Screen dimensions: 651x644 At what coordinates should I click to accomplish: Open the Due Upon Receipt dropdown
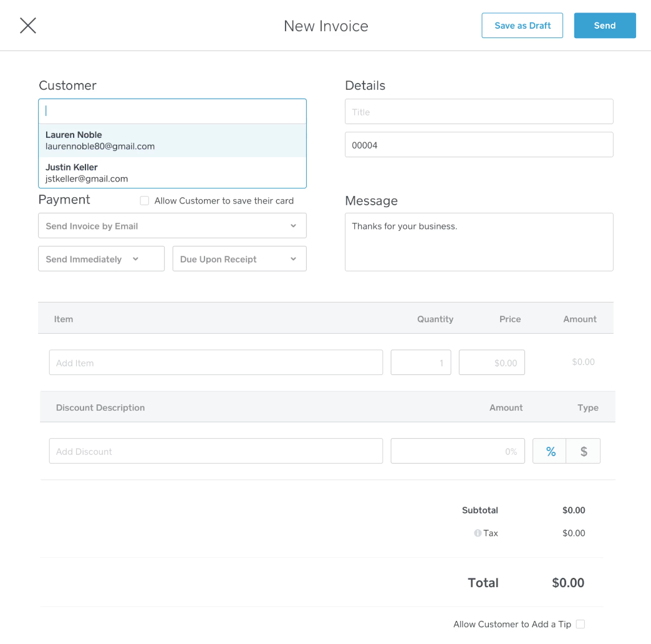point(239,258)
